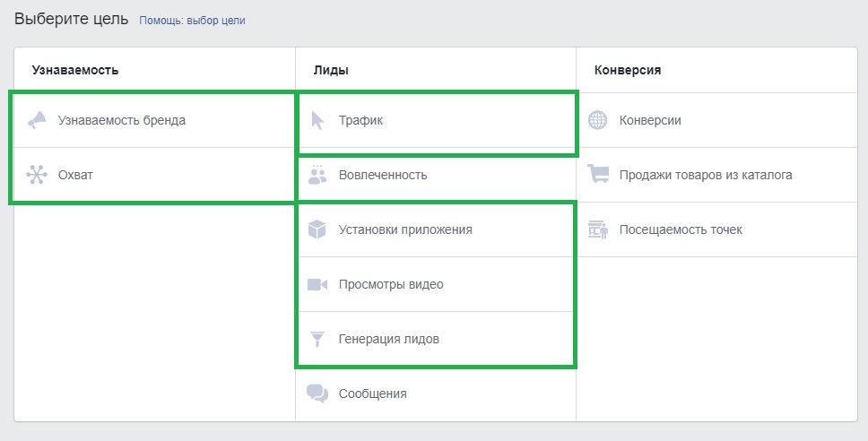Click the shopping cart icon
The width and height of the screenshot is (868, 441).
pos(597,175)
